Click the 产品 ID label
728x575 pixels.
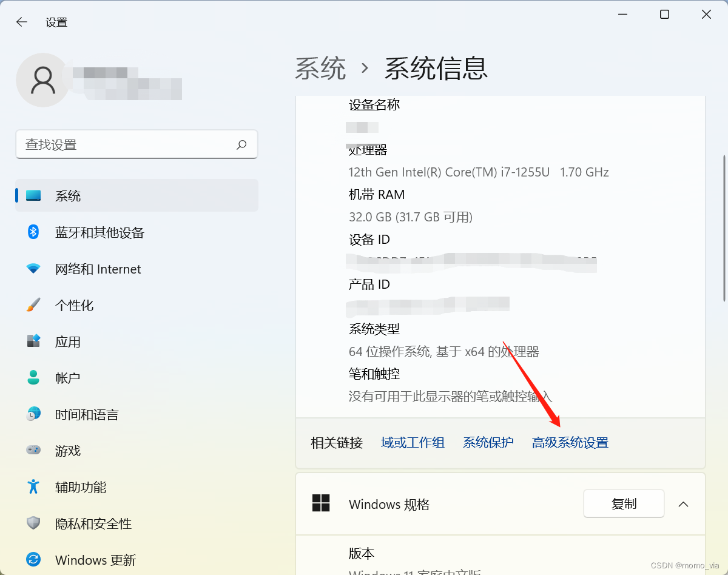(369, 284)
